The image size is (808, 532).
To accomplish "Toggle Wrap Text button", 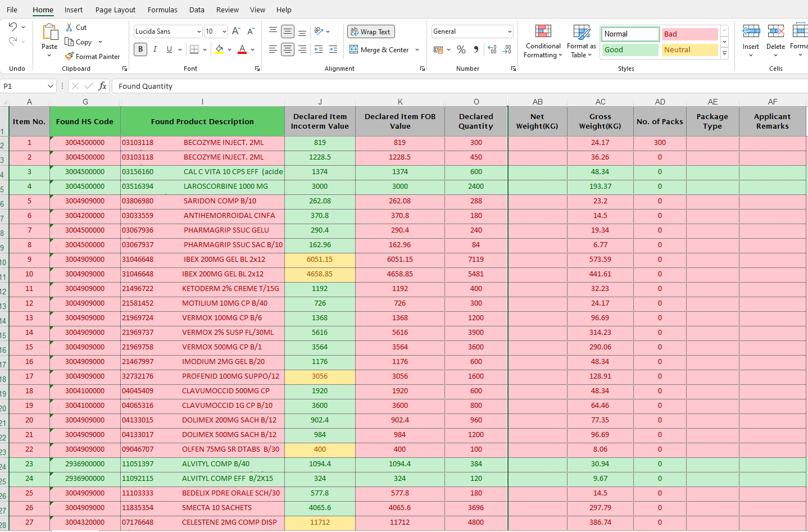I will [371, 31].
